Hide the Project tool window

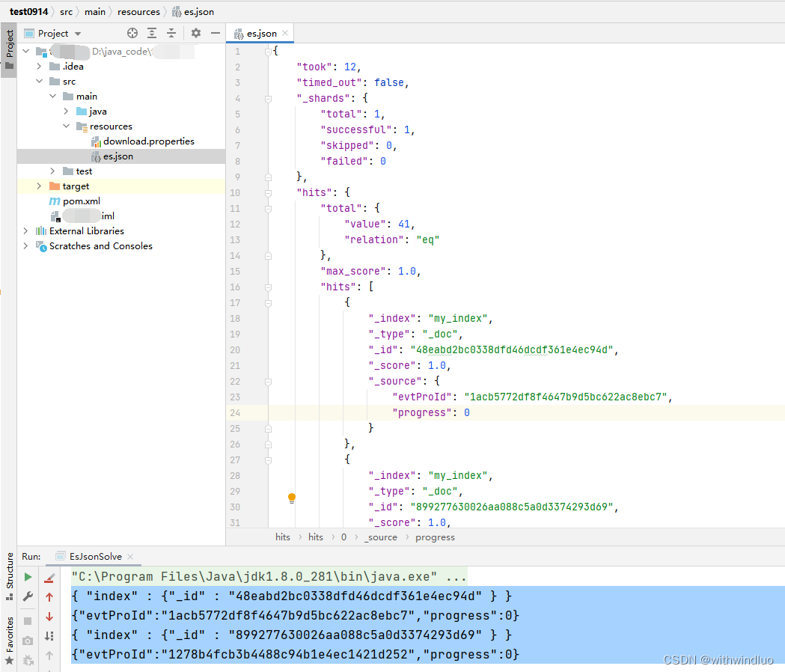pyautogui.click(x=216, y=33)
